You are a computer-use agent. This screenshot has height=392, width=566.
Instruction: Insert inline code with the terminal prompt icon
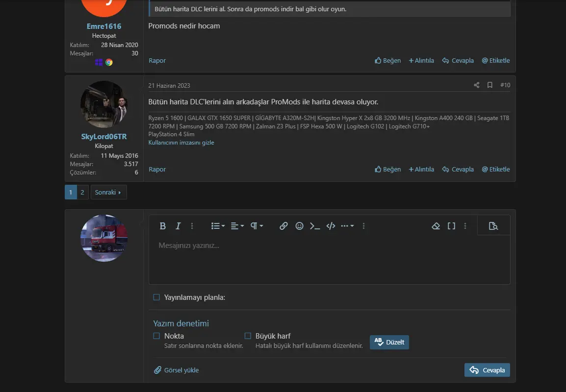[x=315, y=226]
